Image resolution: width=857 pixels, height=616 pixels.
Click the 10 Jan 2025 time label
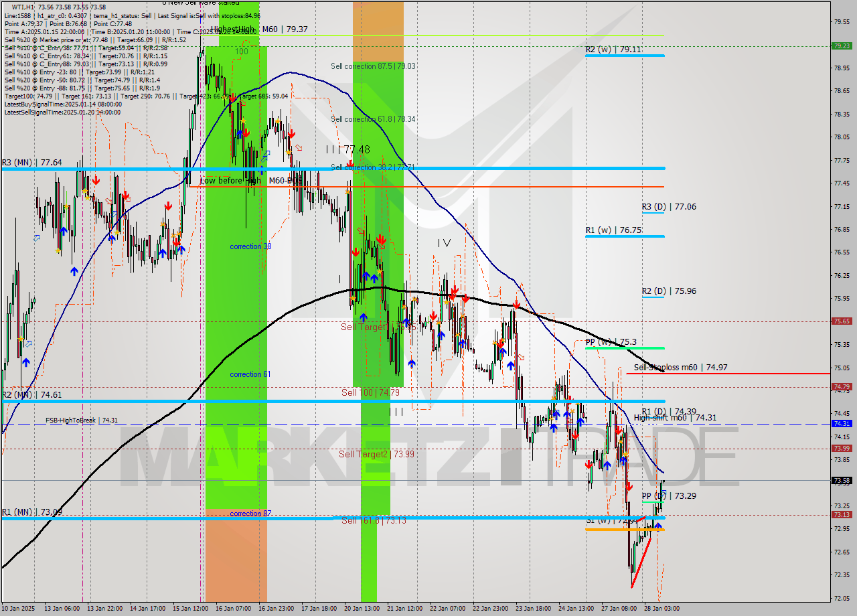coord(18,609)
